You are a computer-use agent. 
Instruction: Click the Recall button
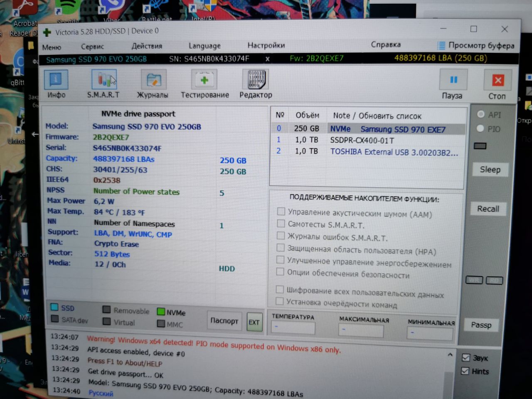tap(488, 209)
